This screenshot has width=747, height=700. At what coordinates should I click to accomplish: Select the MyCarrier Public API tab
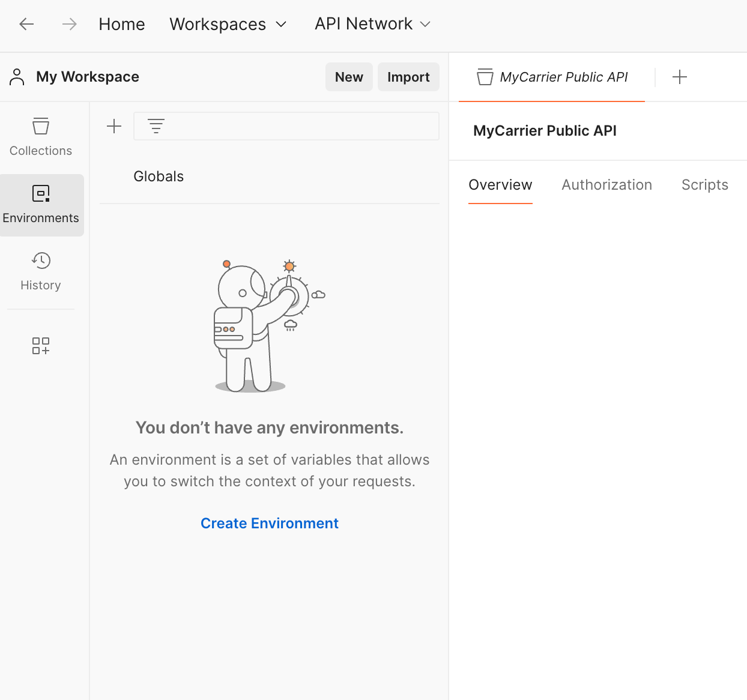click(x=552, y=77)
